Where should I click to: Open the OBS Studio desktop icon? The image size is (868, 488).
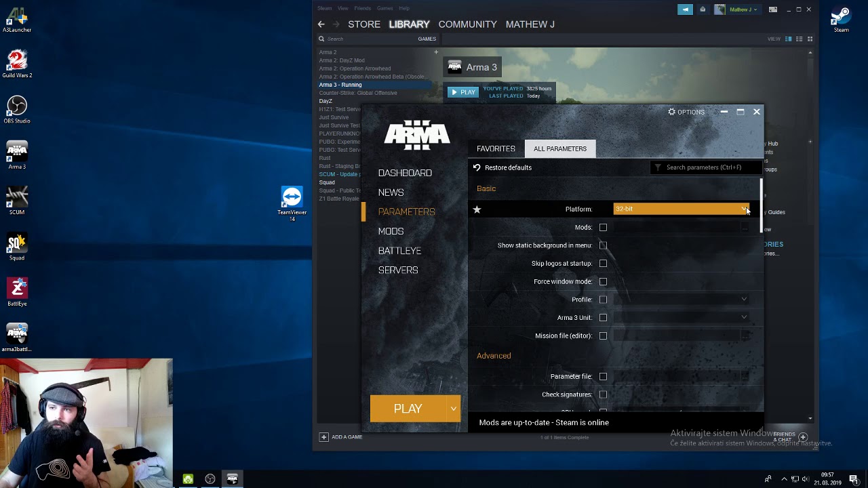coord(17,109)
